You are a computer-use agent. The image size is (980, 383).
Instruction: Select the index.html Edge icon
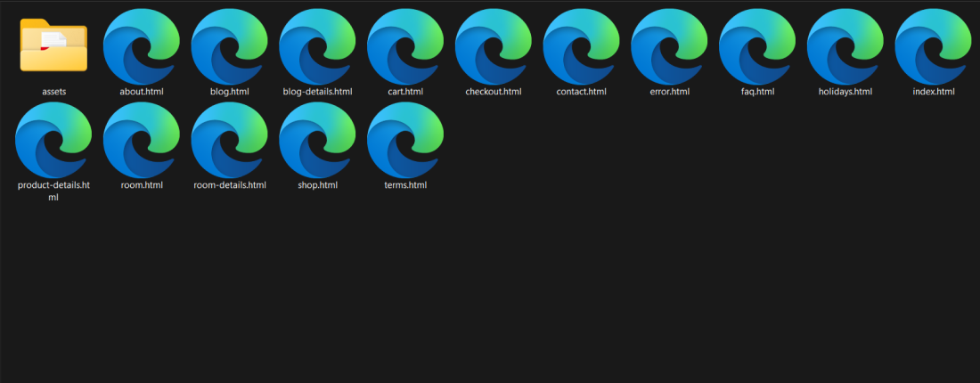pos(934,46)
